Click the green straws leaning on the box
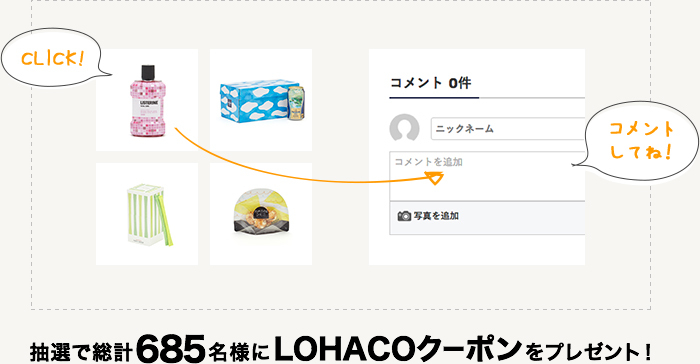700x364 pixels. pos(164,222)
